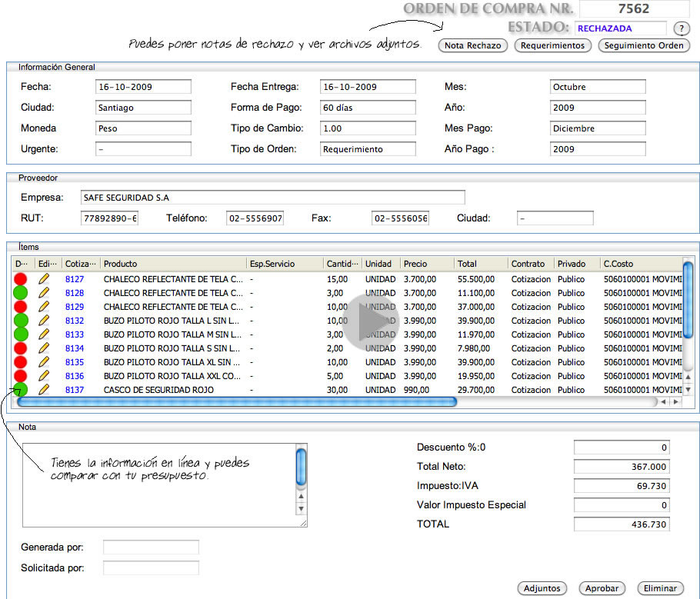Click the items table horizontal scrollbar thumb

coord(237,402)
